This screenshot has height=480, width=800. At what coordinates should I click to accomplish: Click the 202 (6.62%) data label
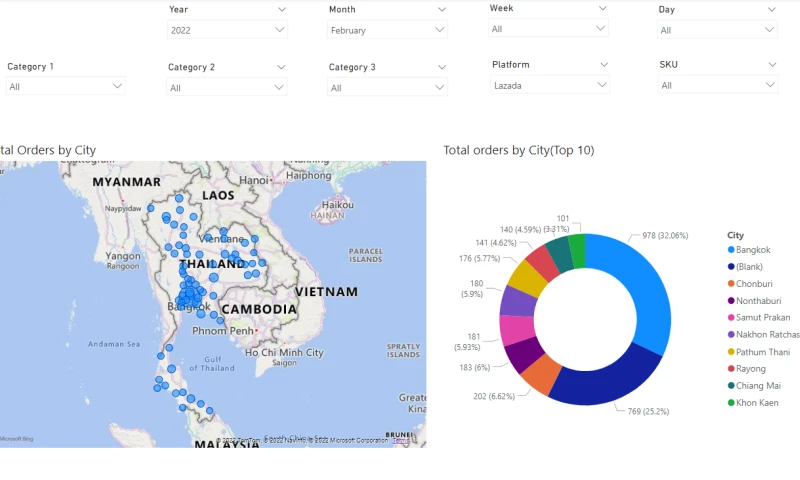click(x=494, y=396)
